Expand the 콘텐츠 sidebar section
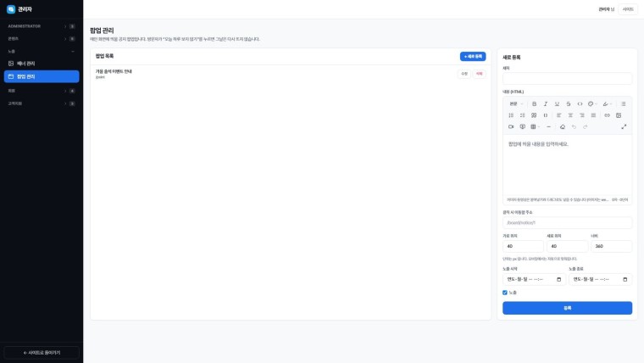 tap(41, 39)
